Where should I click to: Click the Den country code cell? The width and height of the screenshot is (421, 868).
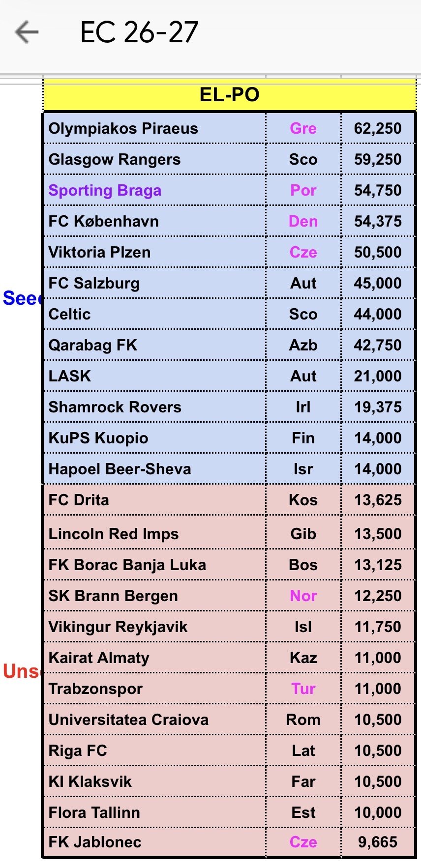coord(303,222)
